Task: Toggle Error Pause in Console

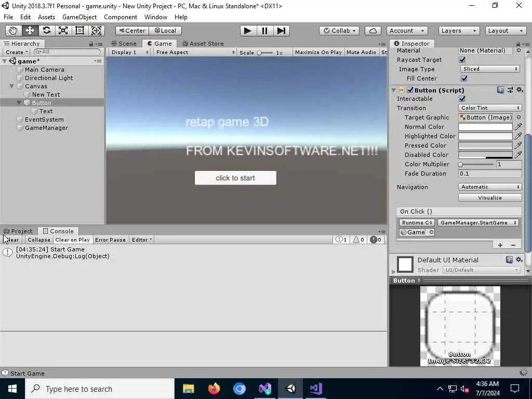Action: tap(110, 240)
